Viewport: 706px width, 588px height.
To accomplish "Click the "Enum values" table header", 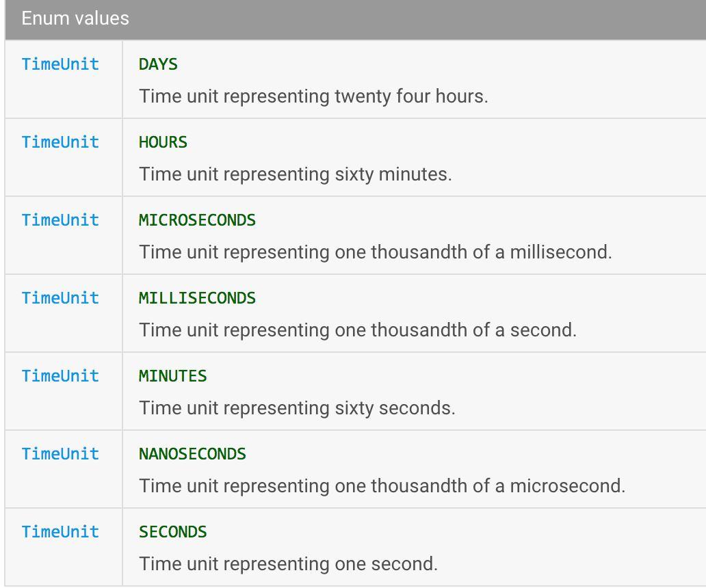I will coord(75,18).
